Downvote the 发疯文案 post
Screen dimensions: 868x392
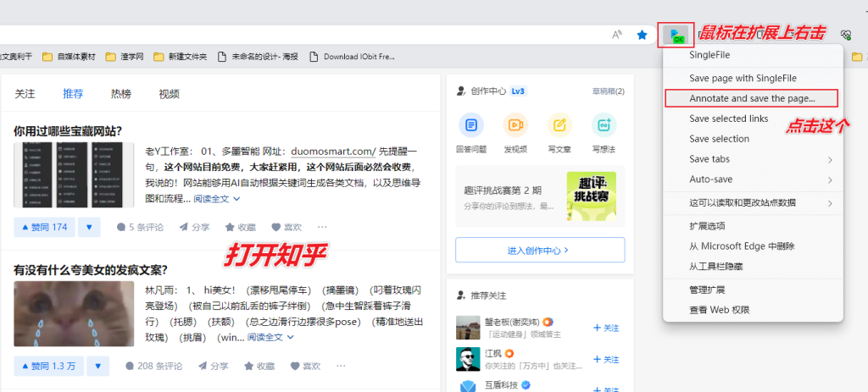click(x=98, y=366)
